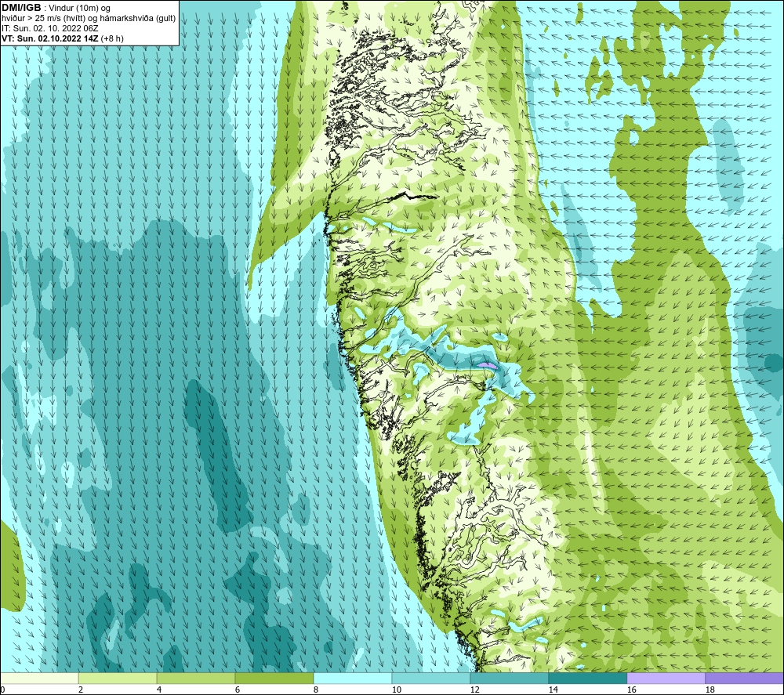Click the purple swatch above 18 m/s

tap(744, 678)
